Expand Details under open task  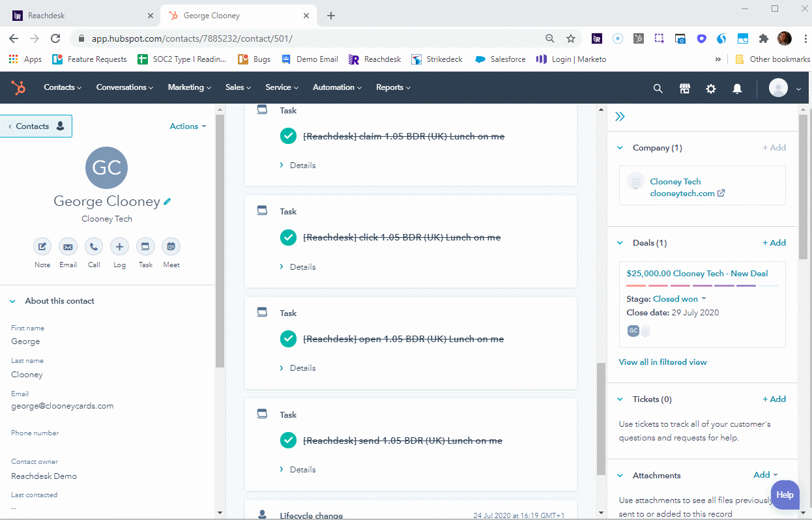tap(298, 368)
